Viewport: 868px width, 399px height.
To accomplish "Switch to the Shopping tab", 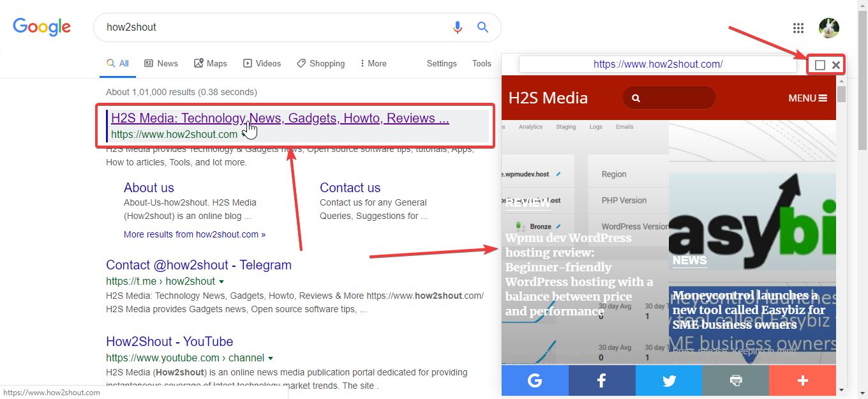I will [x=320, y=63].
